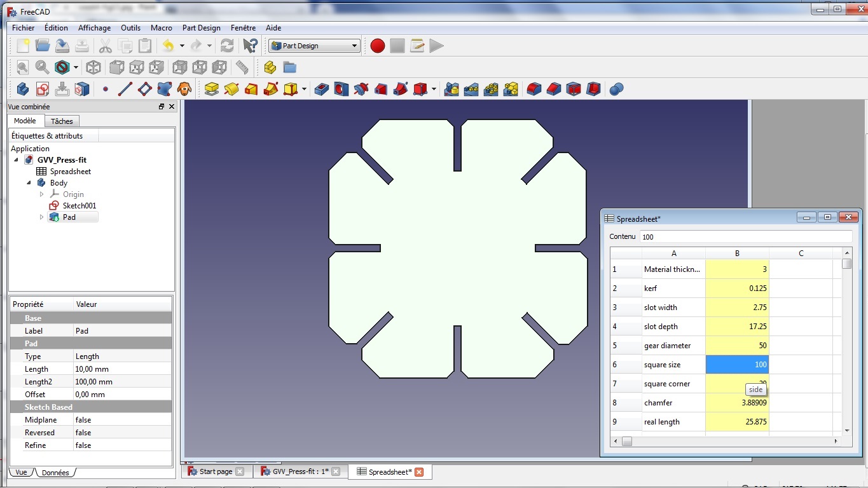Start macro recording with red circle
Viewport: 868px width, 488px height.
click(378, 46)
